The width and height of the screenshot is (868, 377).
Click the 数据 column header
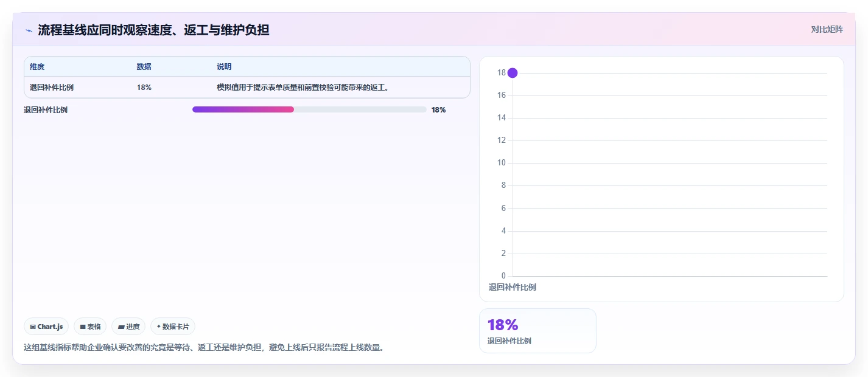[144, 67]
